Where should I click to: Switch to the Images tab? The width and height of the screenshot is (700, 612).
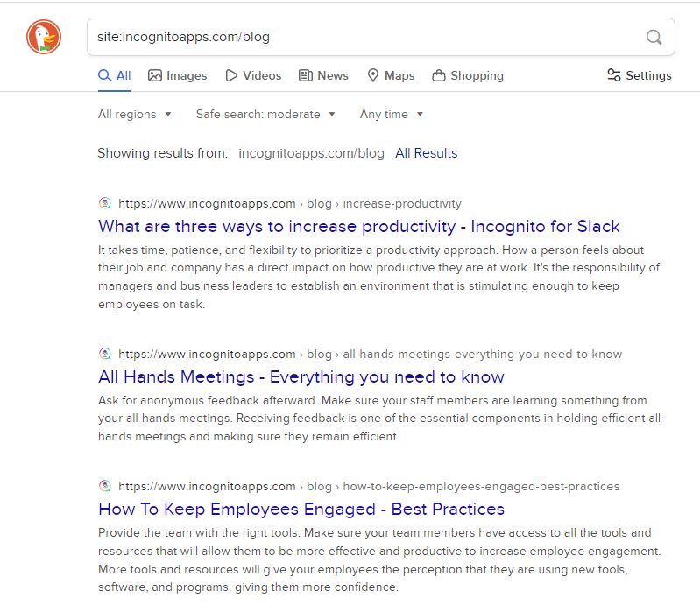coord(178,75)
